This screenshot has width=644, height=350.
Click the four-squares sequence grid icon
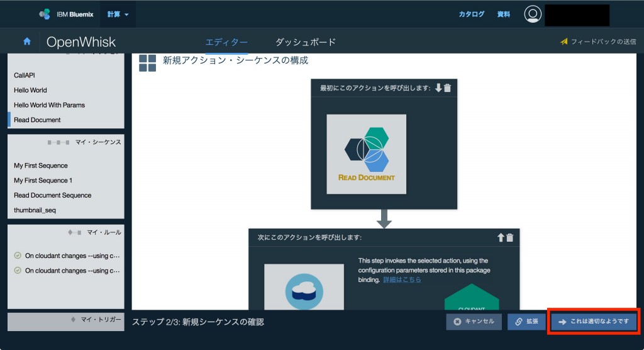(147, 63)
